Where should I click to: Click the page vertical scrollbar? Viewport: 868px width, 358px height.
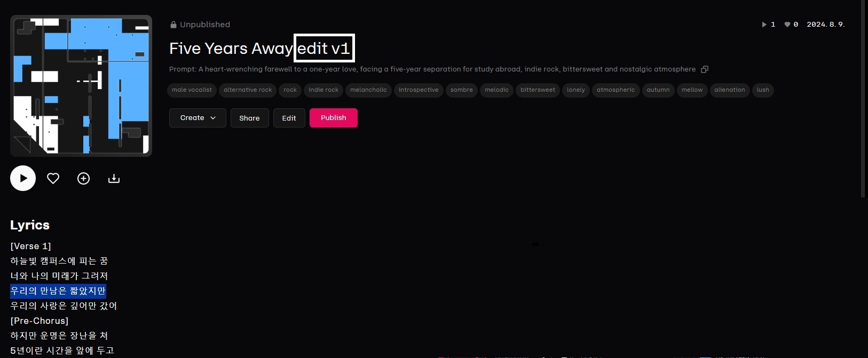pos(863,99)
